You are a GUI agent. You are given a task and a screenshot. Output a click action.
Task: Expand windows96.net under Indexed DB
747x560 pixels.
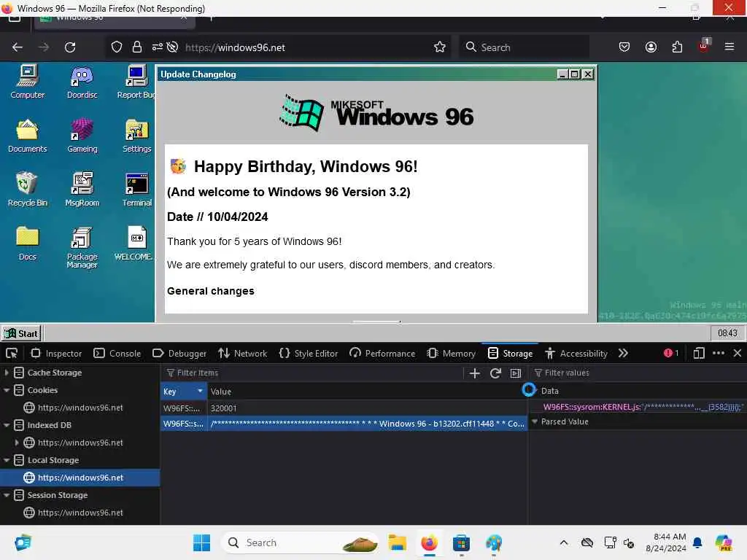[x=17, y=443]
